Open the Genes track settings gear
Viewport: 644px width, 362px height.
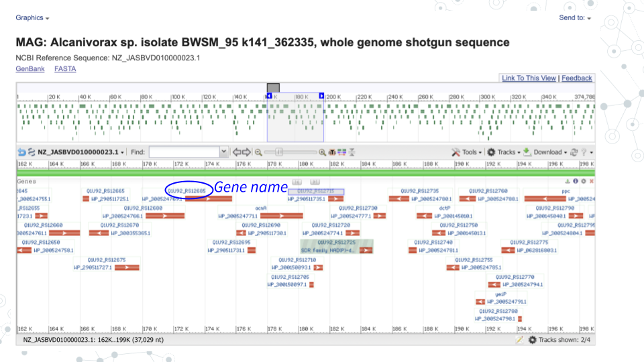tap(584, 181)
